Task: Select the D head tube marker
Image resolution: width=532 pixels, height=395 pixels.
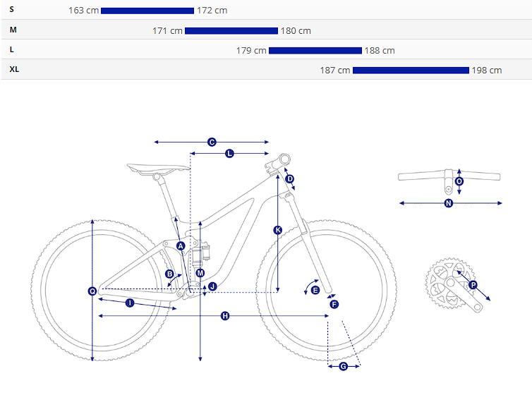Action: click(x=289, y=178)
